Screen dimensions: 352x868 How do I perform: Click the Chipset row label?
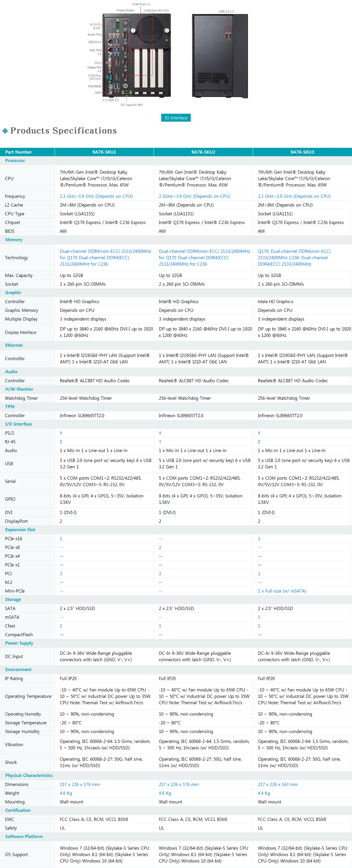[x=12, y=223]
